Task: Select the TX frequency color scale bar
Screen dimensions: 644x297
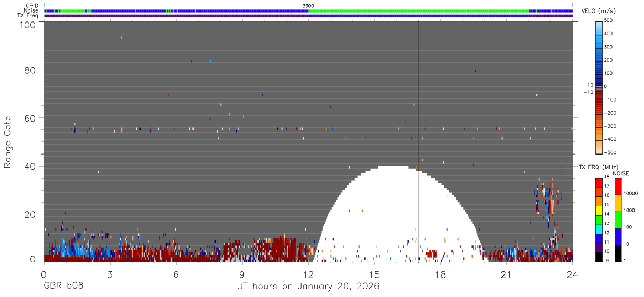Action: pyautogui.click(x=598, y=219)
